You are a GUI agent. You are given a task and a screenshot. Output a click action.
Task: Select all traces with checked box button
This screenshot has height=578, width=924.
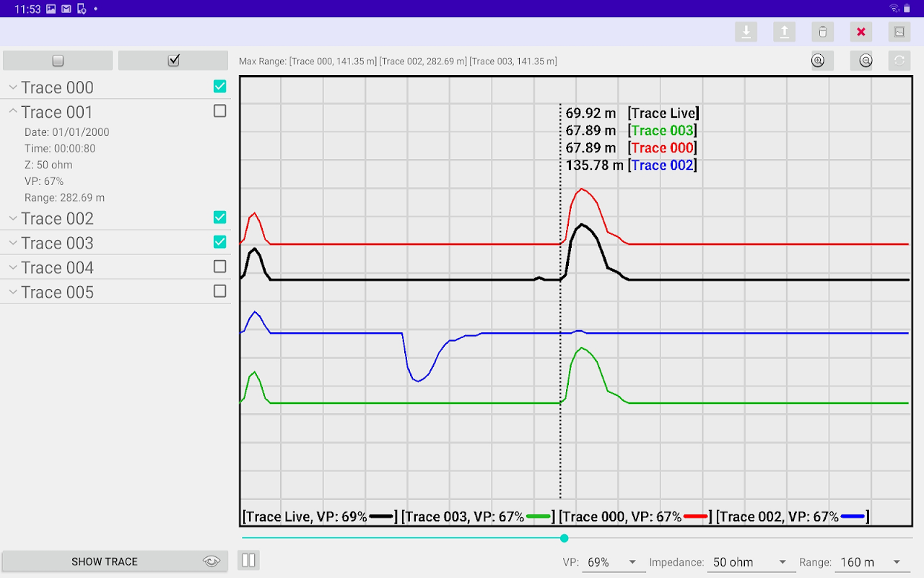173,61
